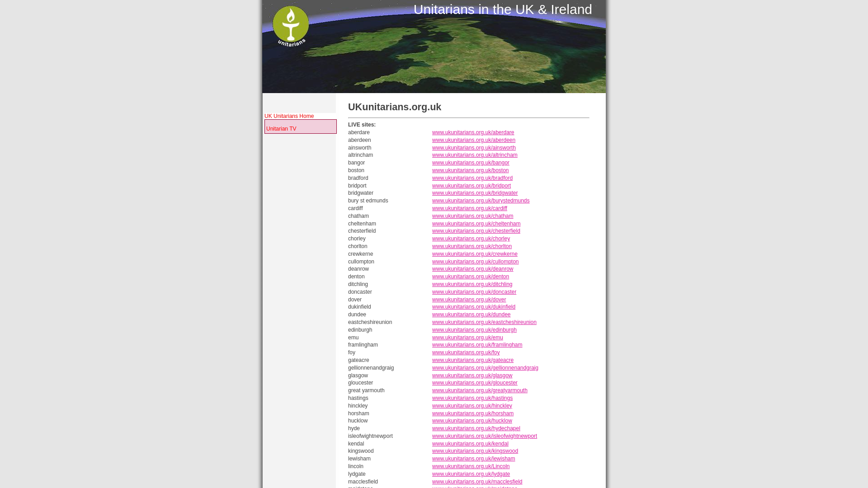Follow the dukinfield URL link

(474, 307)
